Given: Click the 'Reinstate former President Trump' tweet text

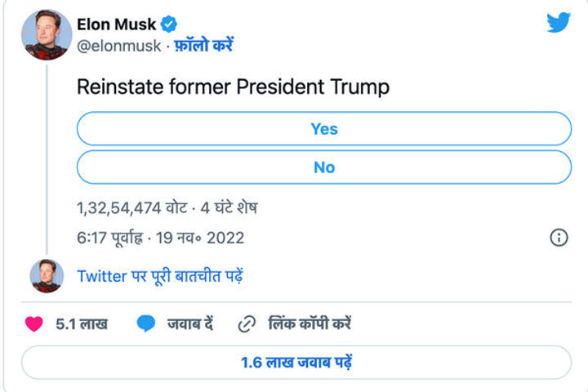Looking at the screenshot, I should coord(233,87).
